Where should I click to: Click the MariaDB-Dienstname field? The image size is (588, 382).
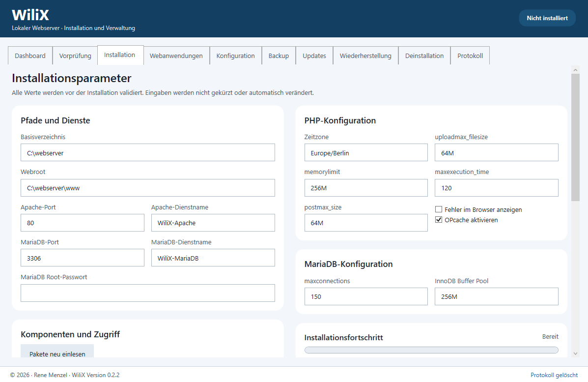(213, 258)
